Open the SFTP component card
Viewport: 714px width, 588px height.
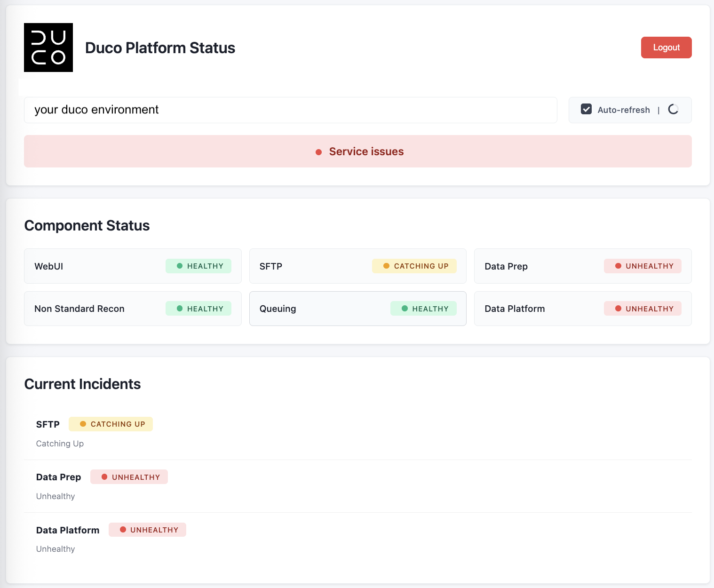pos(357,266)
